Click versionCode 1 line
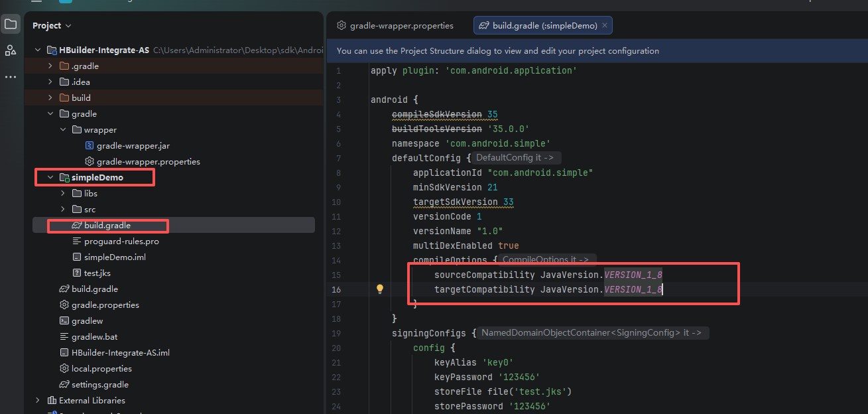Screen dimensions: 868x414 [448, 216]
